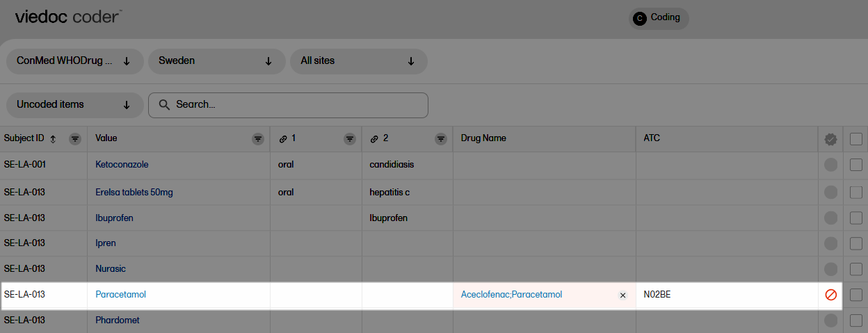Check the checkbox for the Ketoconazole row
The image size is (868, 333).
(x=856, y=165)
